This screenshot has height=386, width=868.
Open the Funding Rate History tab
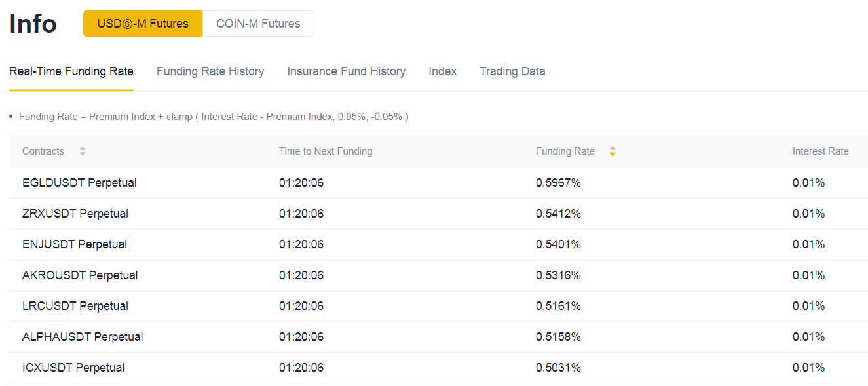point(210,71)
